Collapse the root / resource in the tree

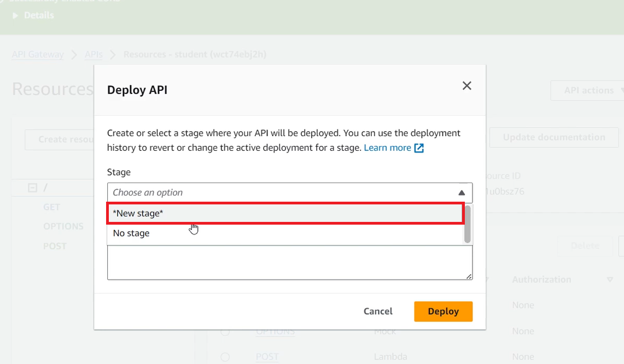pos(31,187)
